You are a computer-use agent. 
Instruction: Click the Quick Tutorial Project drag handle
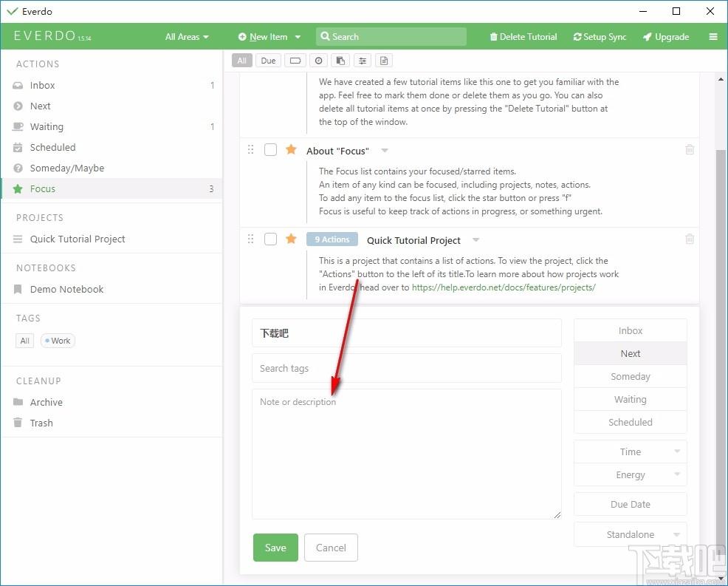pyautogui.click(x=251, y=239)
